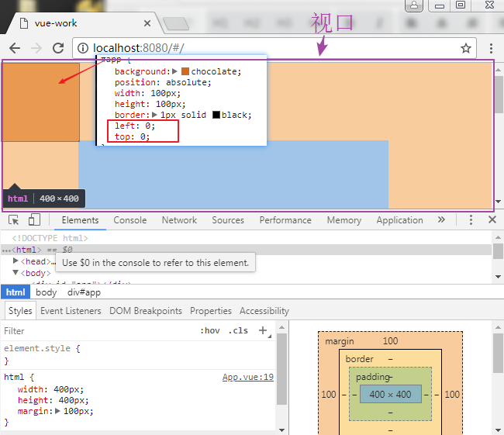Select the html node in DOM tree
This screenshot has height=435, width=504.
[x=247, y=250]
